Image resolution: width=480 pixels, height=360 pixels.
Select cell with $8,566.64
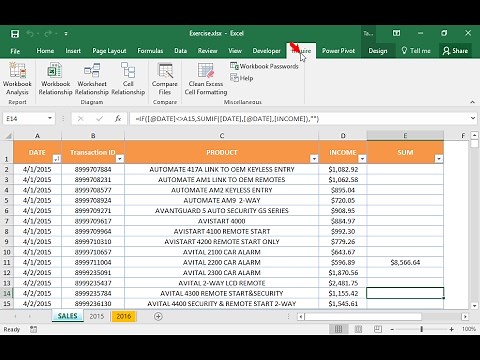405,262
